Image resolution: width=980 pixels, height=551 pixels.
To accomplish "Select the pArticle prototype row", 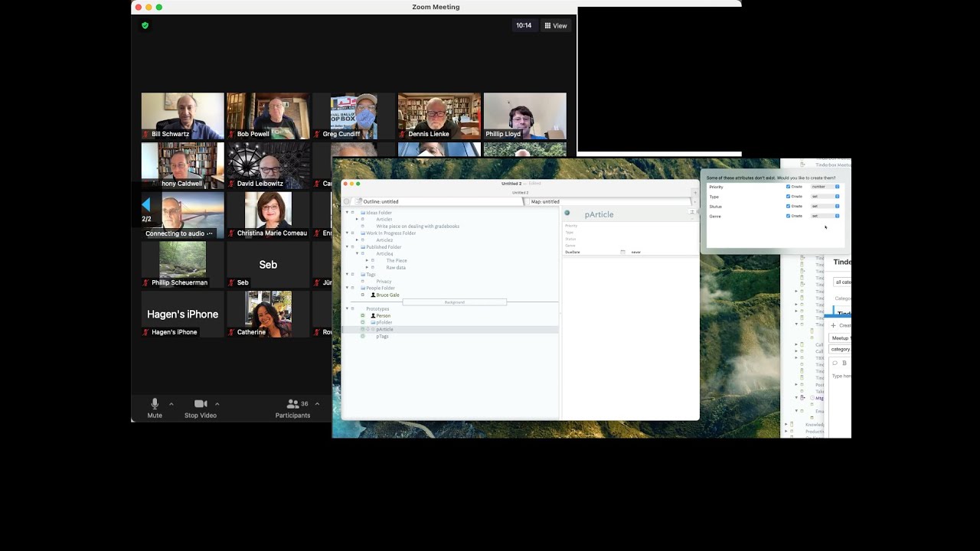I will 450,329.
